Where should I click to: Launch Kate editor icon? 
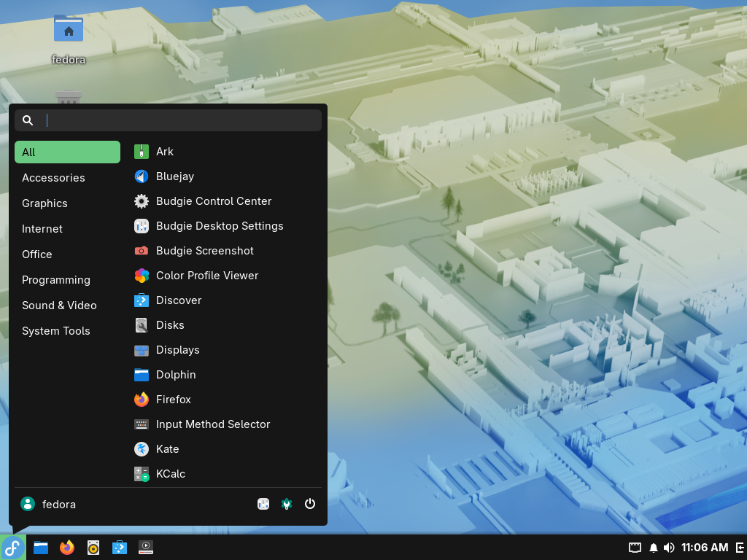click(142, 449)
